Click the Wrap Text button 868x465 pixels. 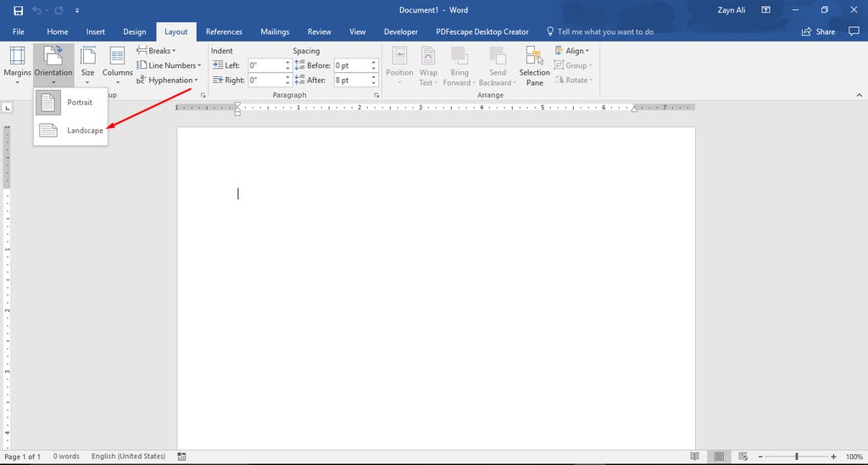[428, 66]
